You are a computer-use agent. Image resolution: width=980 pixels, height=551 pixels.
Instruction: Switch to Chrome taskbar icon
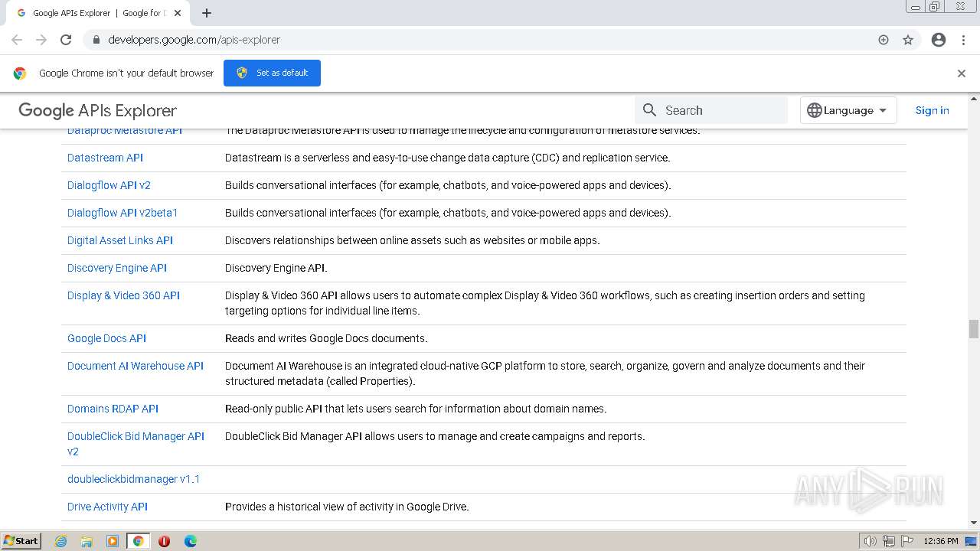(x=139, y=541)
